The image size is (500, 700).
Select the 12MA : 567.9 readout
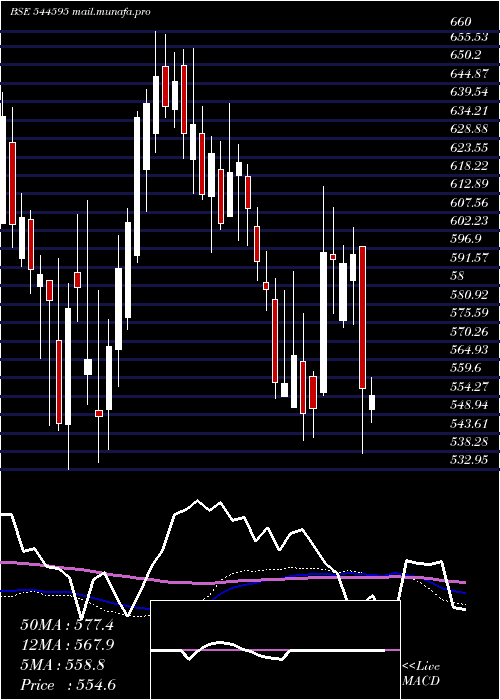(x=67, y=644)
